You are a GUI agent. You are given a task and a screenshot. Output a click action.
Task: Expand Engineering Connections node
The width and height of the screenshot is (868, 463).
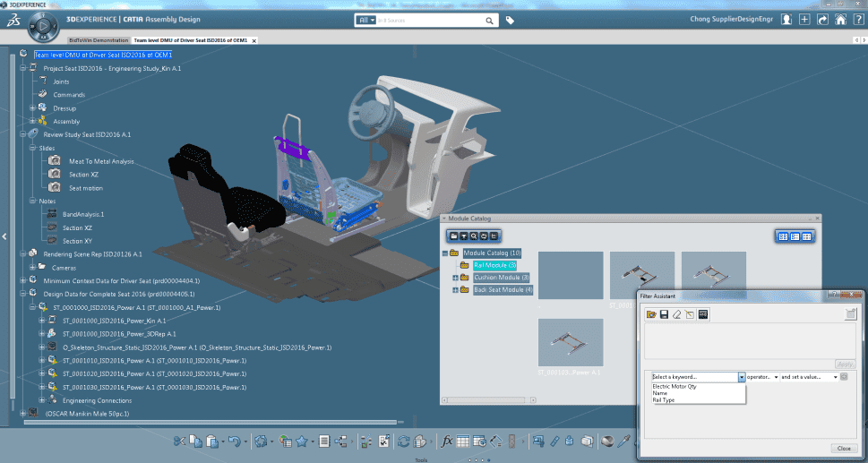pos(41,400)
